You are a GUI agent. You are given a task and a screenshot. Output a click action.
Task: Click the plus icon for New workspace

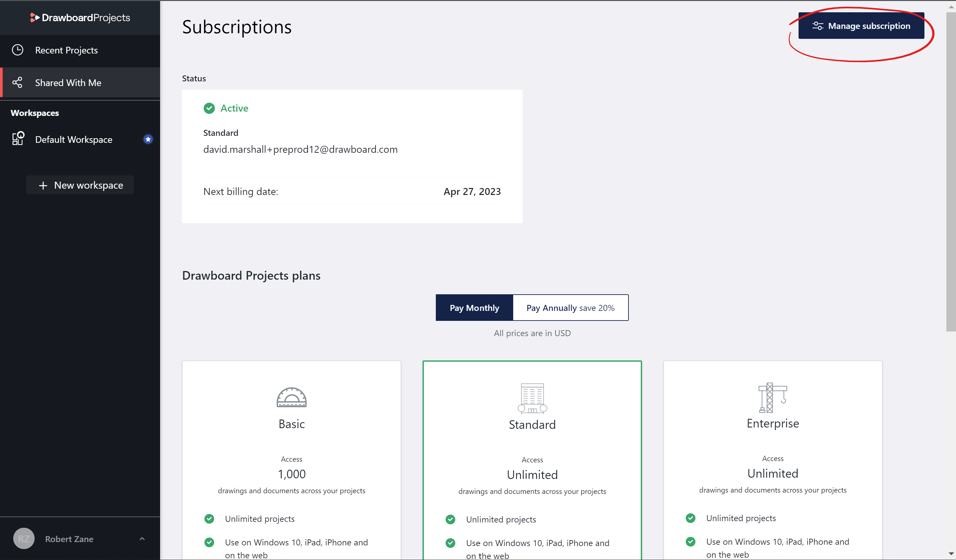pos(43,186)
